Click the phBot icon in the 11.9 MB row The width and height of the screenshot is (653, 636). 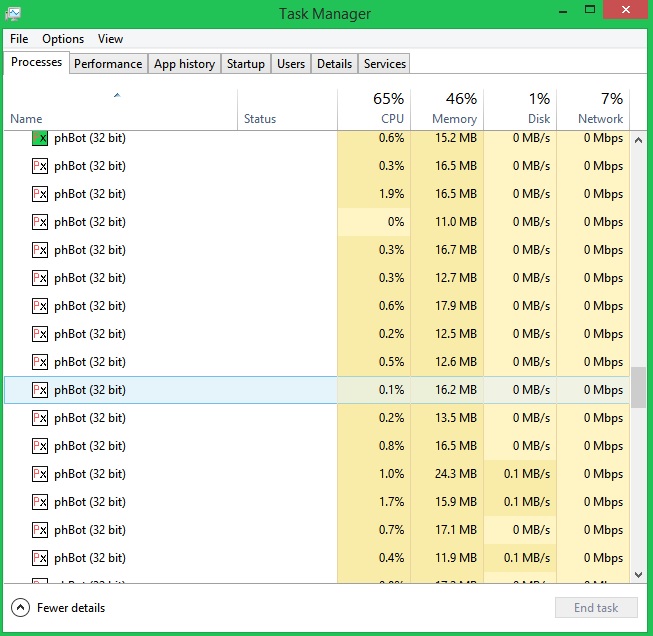40,558
